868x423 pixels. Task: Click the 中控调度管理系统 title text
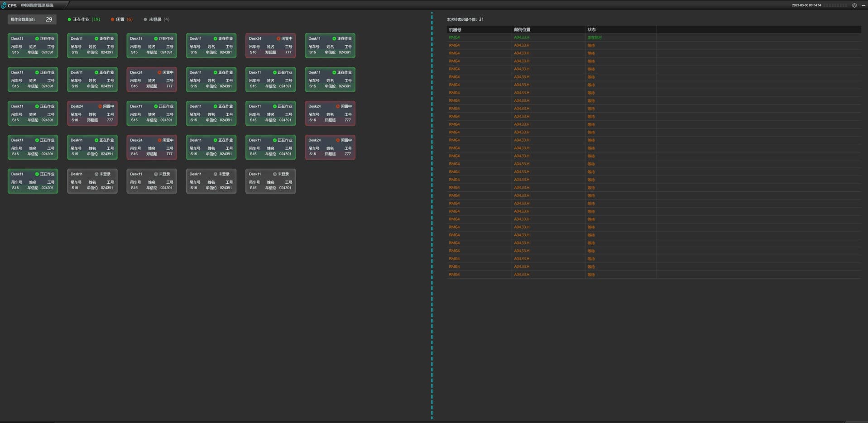coord(37,5)
